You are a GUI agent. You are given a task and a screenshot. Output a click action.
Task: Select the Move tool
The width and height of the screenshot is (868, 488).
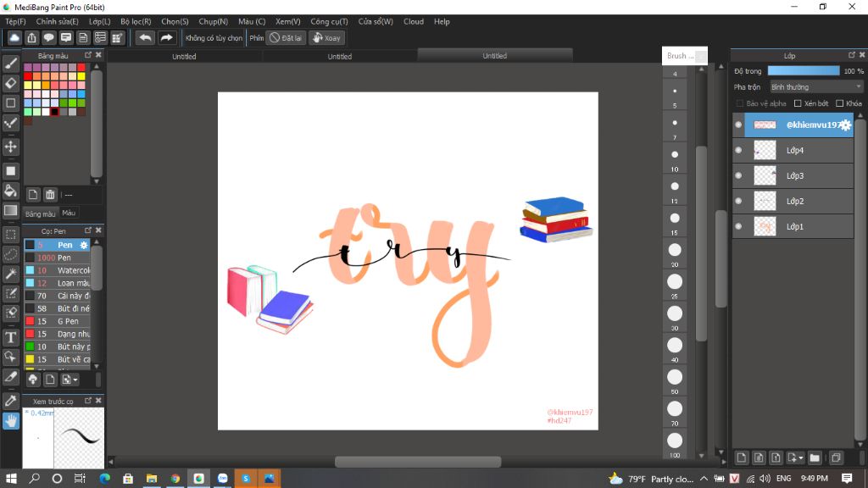pyautogui.click(x=10, y=147)
